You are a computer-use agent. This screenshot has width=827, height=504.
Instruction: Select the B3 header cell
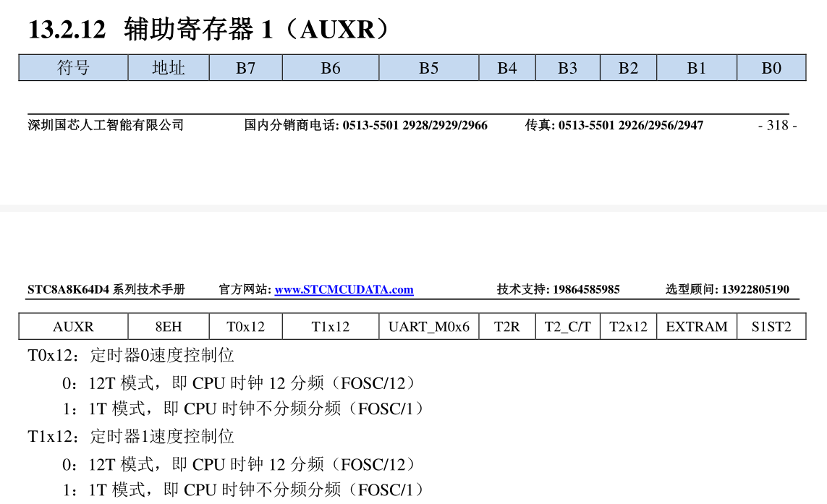[x=568, y=68]
